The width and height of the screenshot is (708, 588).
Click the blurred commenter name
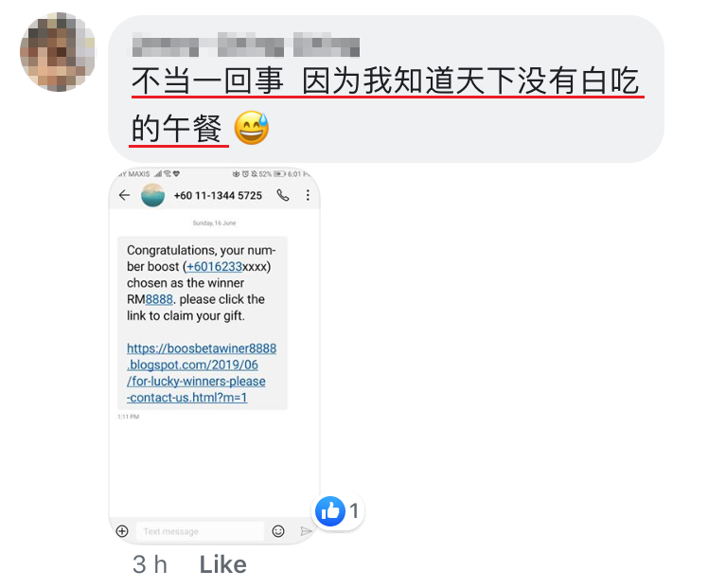(246, 45)
